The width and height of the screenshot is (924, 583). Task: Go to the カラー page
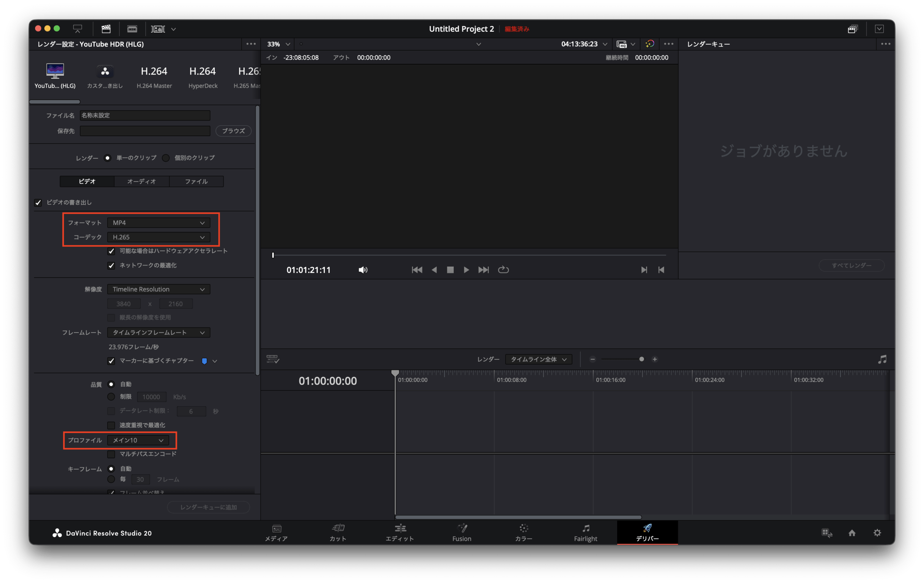coord(524,533)
